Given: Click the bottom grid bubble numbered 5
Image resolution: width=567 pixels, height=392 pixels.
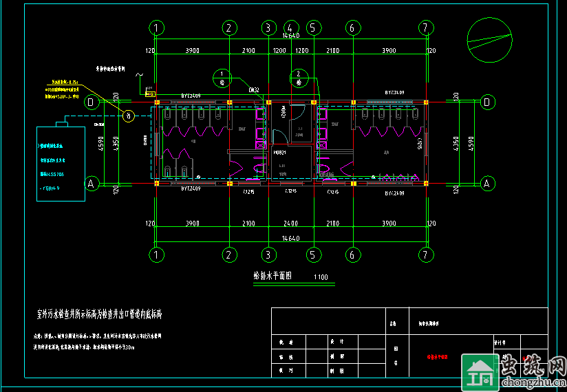Looking at the screenshot, I should click(314, 255).
